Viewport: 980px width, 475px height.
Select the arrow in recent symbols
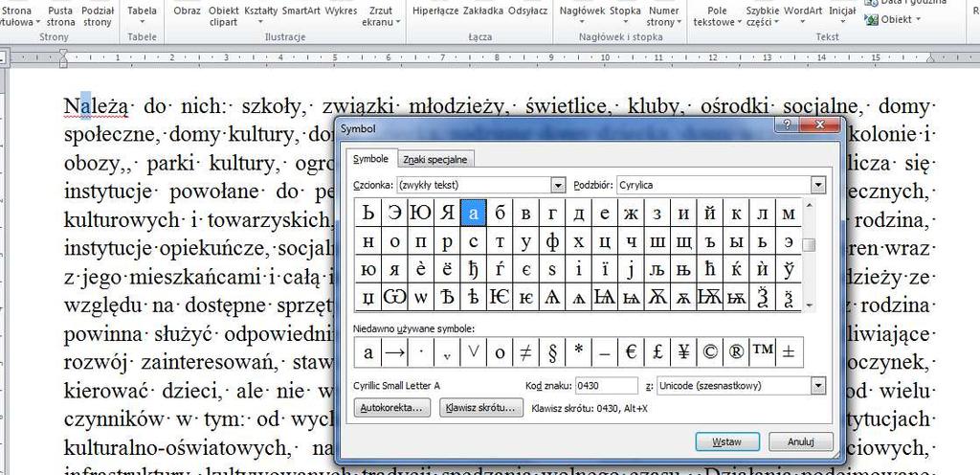(393, 352)
